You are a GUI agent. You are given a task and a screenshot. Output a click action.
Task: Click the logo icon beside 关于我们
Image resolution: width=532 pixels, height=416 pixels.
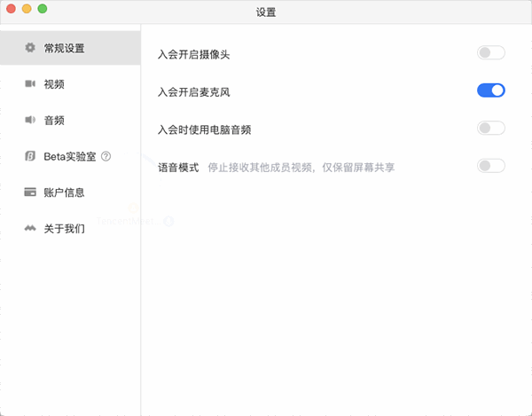point(30,228)
